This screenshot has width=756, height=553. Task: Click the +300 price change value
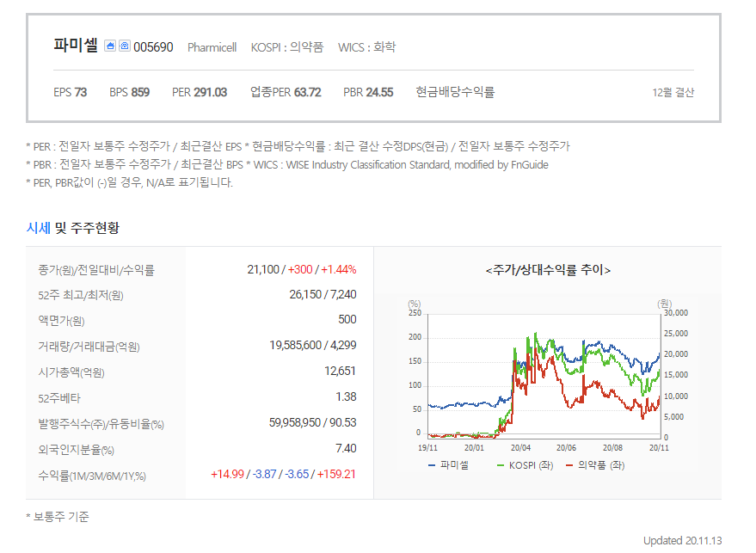click(300, 269)
